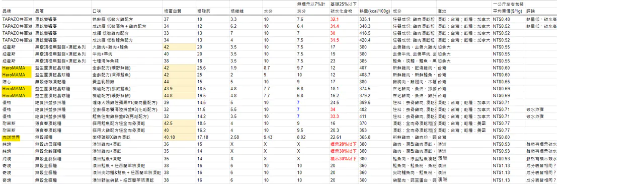The height and width of the screenshot is (184, 644).
Task: Select the highlighted 40.18 protein cell
Action: pyautogui.click(x=180, y=137)
